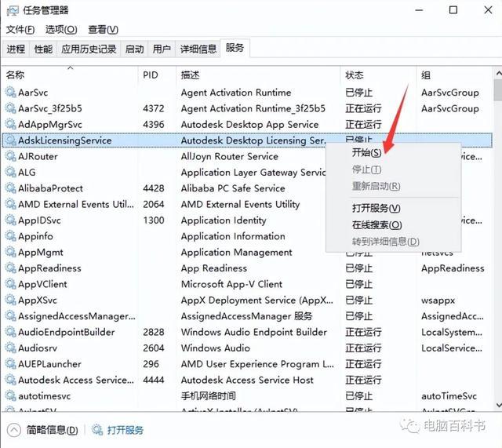502x448 pixels.
Task: Click the gear icon beside AppIDSvc
Action: click(10, 220)
